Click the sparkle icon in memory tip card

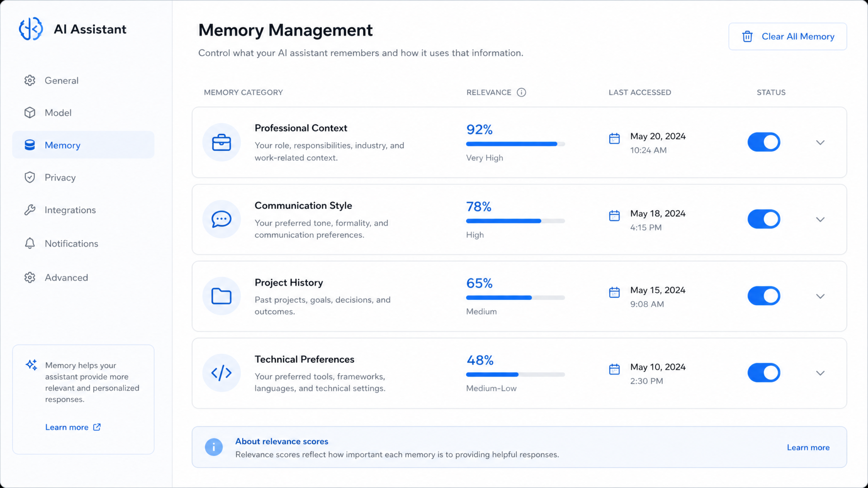pos(31,365)
